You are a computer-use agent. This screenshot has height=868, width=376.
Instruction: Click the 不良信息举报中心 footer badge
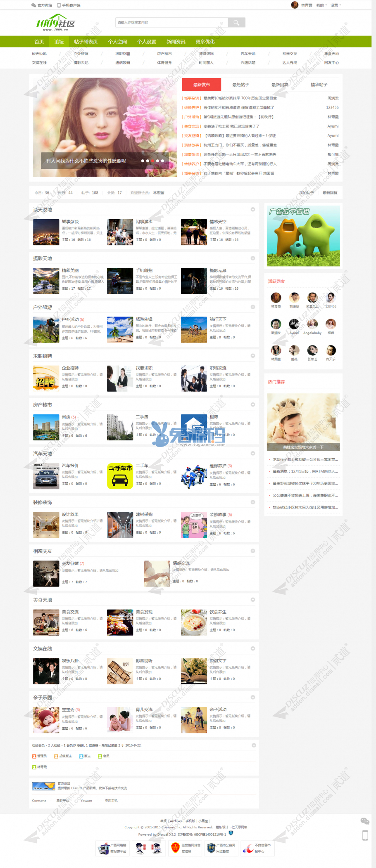[x=258, y=848]
